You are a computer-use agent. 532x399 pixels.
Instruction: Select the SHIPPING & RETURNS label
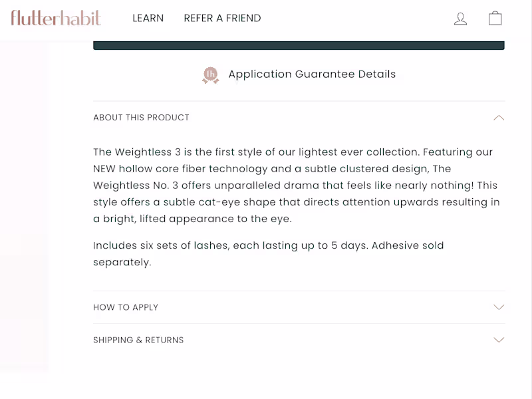(x=138, y=340)
